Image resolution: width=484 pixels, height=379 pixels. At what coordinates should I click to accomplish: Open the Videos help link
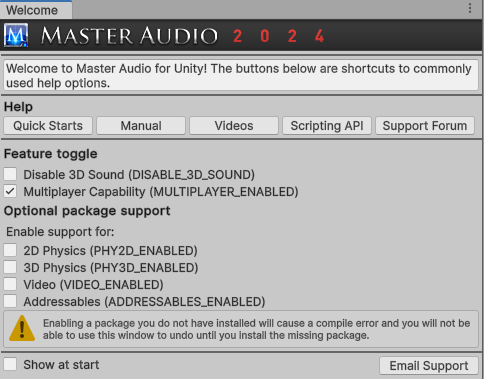[x=234, y=126]
